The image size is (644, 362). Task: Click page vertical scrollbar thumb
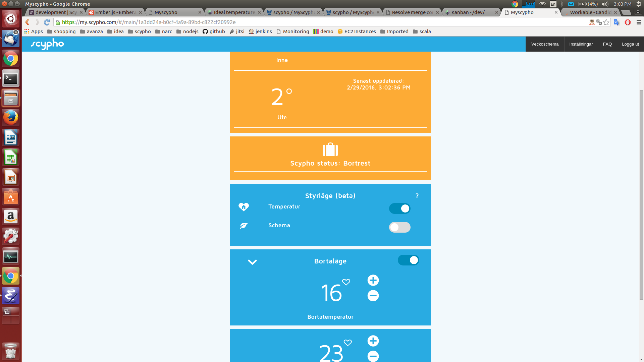pos(641,194)
